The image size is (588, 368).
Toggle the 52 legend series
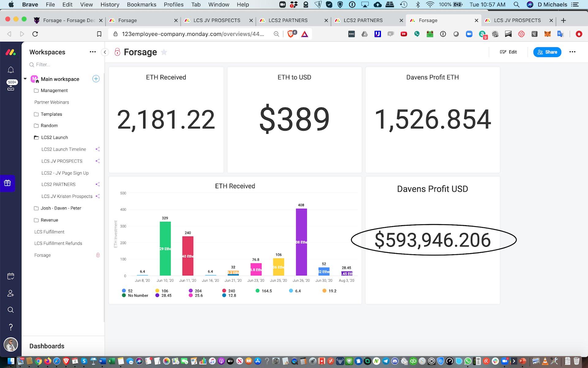coord(127,291)
